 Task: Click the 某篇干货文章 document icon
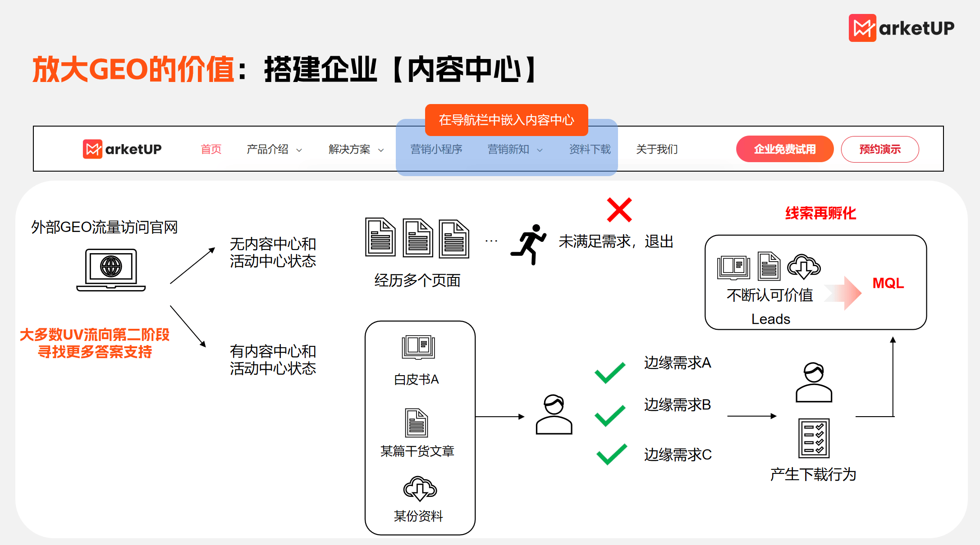(x=417, y=422)
